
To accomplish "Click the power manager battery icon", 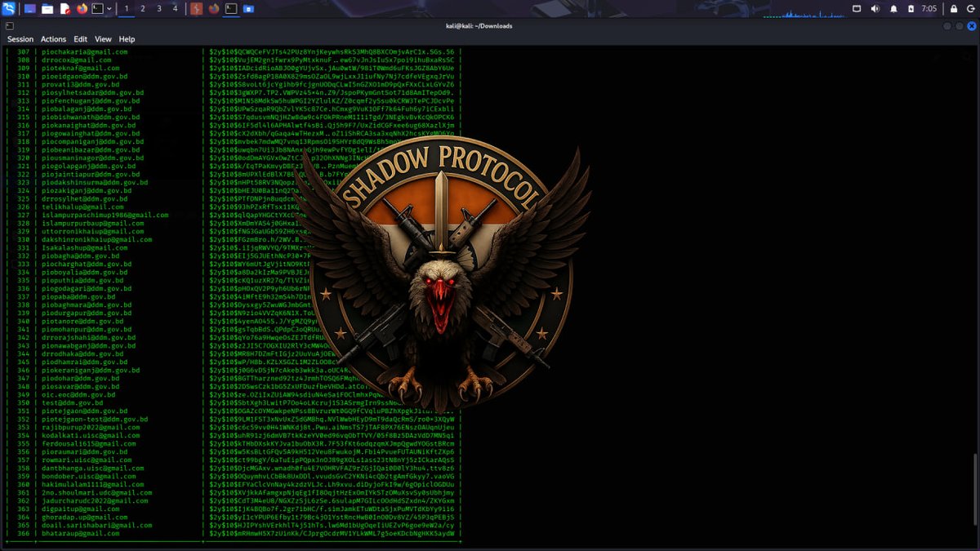I will [910, 9].
